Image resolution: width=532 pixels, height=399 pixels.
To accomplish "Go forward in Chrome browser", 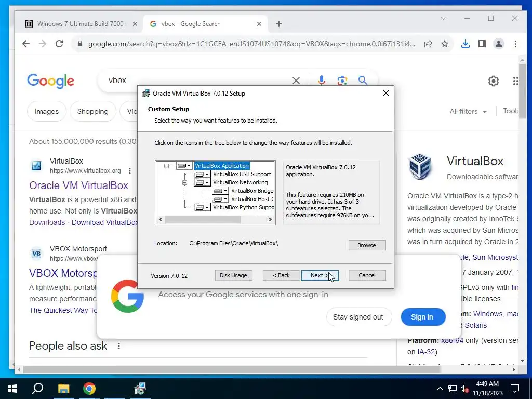I will click(x=43, y=44).
